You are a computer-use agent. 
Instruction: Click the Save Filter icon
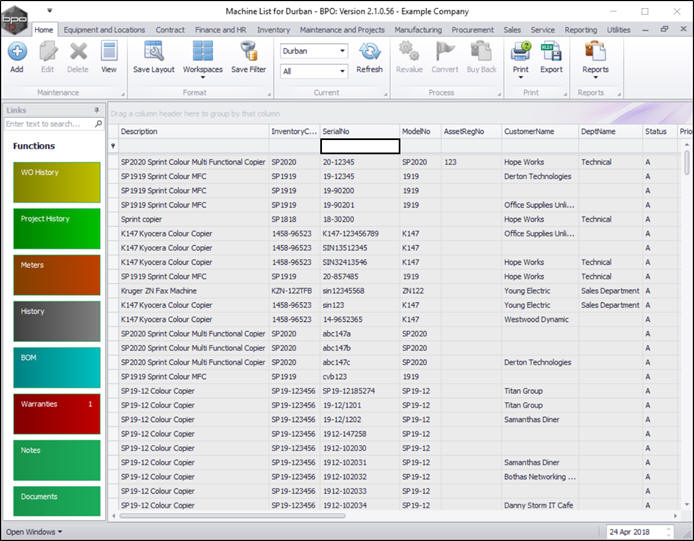pos(248,56)
